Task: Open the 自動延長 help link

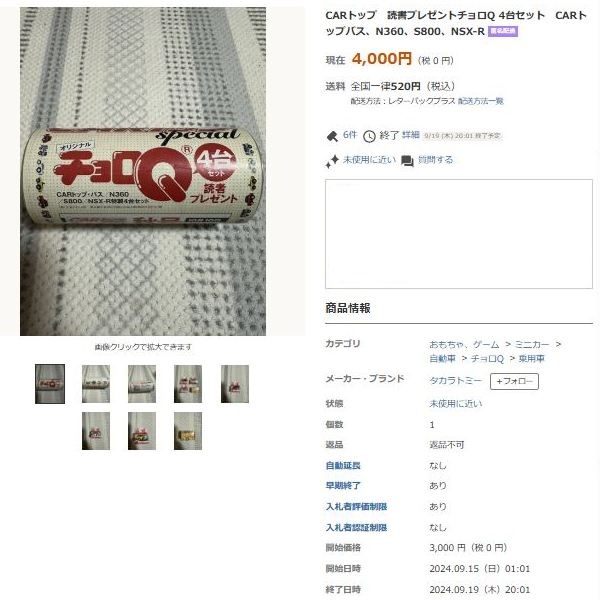Action: (x=343, y=465)
